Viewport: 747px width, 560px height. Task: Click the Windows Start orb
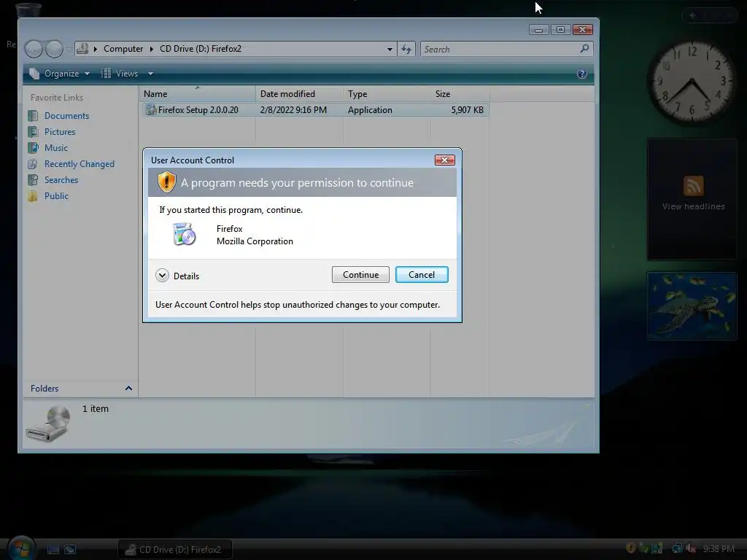pyautogui.click(x=22, y=548)
